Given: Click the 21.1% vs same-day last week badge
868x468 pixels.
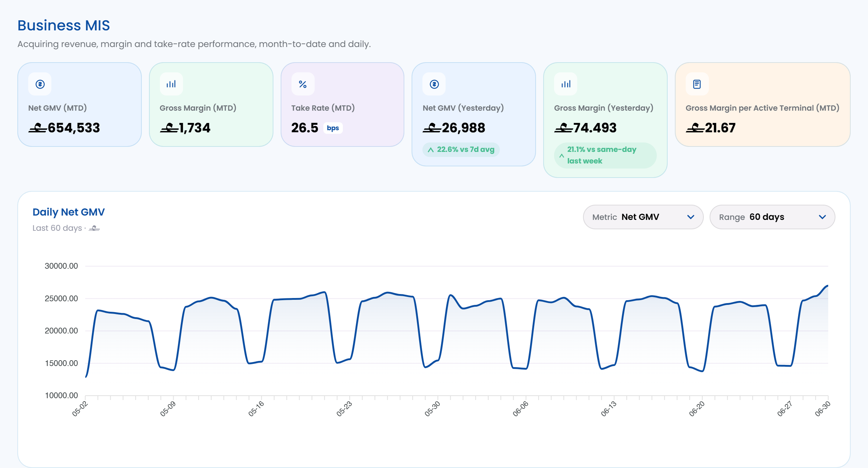Looking at the screenshot, I should pos(605,155).
